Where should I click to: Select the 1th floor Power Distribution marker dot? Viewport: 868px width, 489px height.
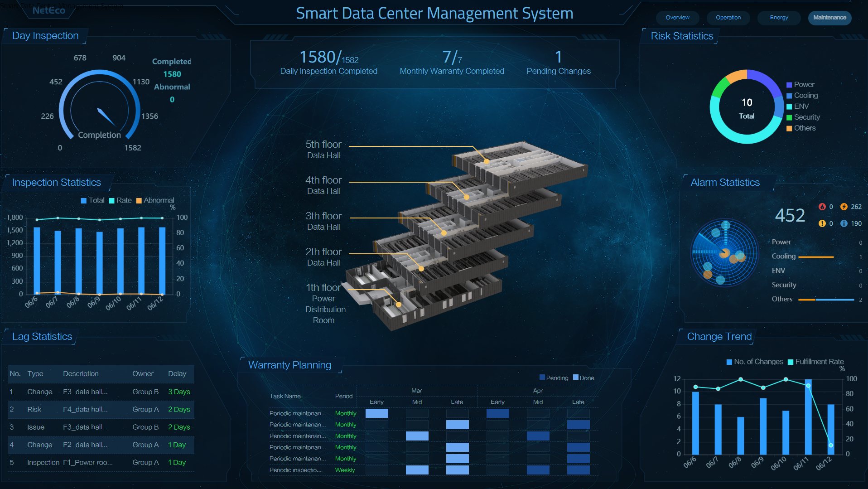point(399,305)
